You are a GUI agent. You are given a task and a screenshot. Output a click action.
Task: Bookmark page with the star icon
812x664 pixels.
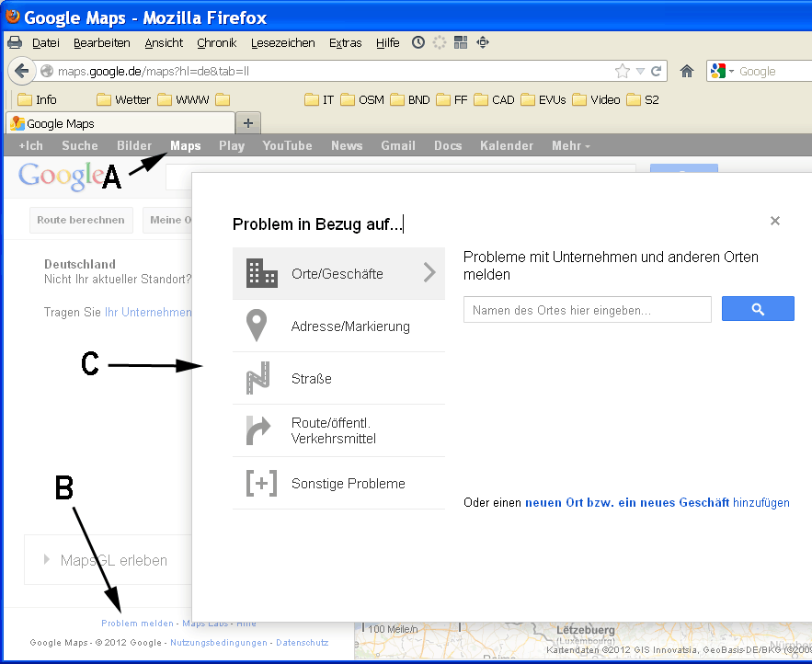(x=623, y=71)
